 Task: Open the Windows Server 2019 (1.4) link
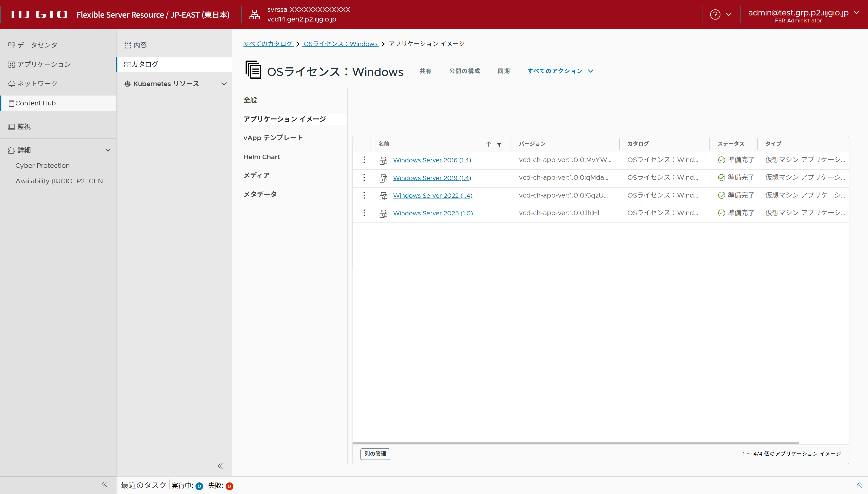click(x=432, y=178)
